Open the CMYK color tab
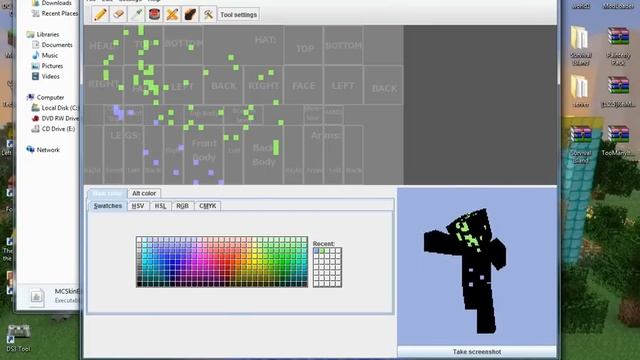640x360 pixels. 208,206
